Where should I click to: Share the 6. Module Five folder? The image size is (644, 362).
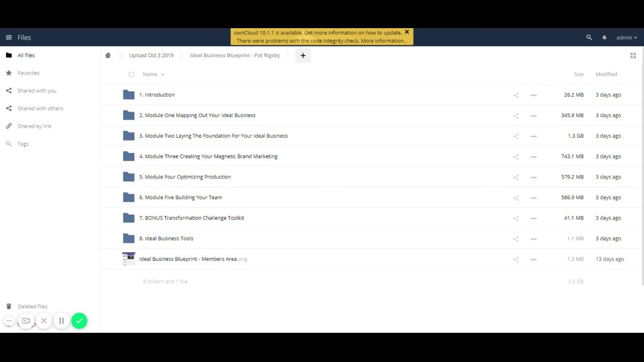point(516,198)
